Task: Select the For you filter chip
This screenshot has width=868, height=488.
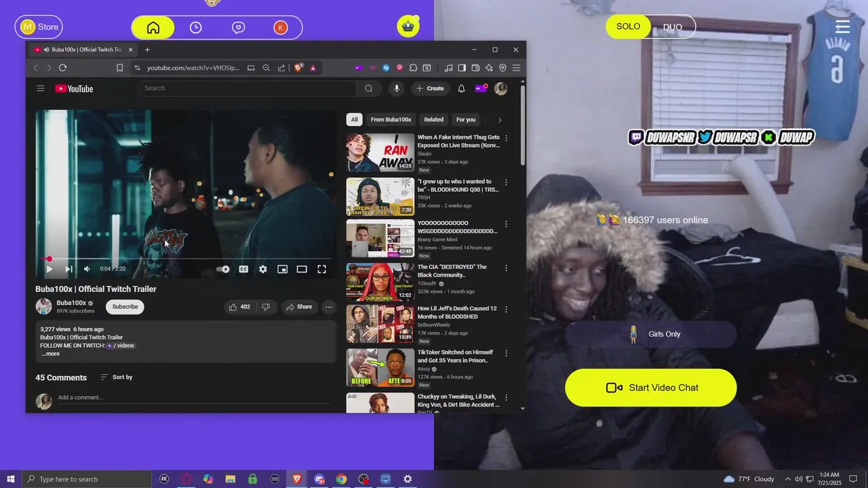Action: click(x=466, y=119)
